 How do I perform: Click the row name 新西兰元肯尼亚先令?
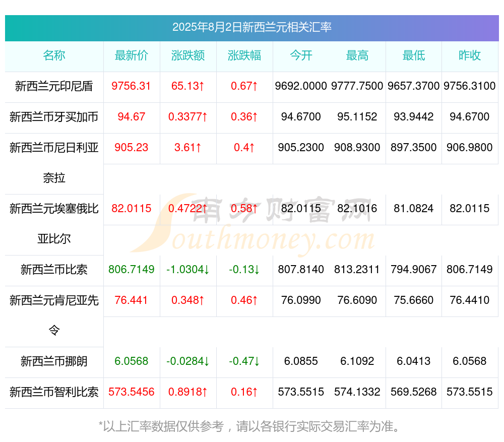(x=54, y=315)
